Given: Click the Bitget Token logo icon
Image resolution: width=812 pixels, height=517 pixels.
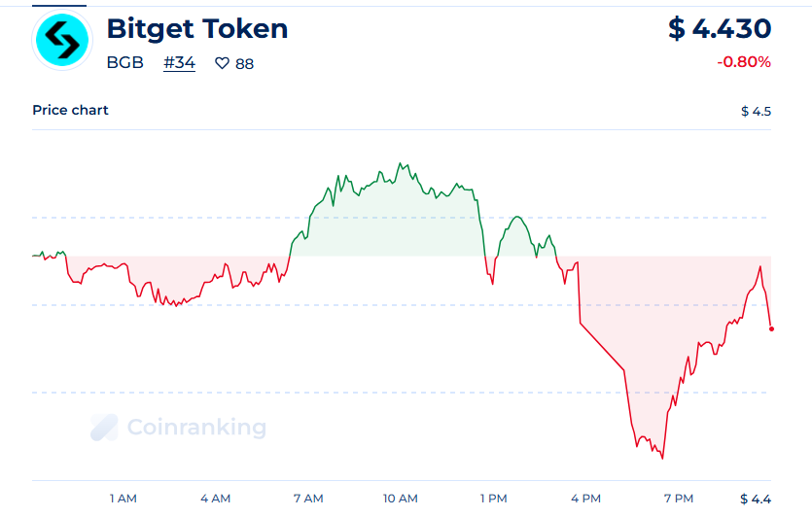Looking at the screenshot, I should [x=62, y=40].
